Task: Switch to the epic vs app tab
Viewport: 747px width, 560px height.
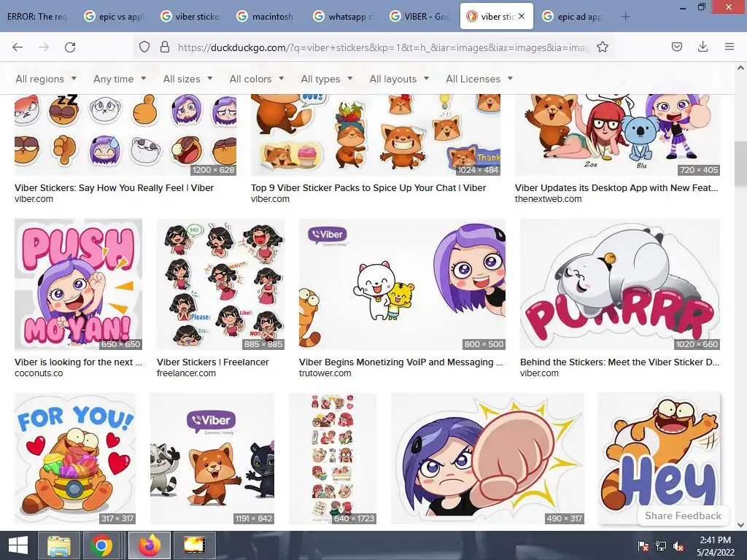Action: click(x=115, y=16)
